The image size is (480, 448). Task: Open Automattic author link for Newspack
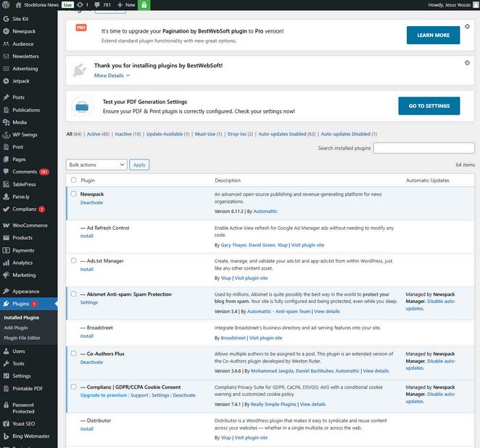pyautogui.click(x=265, y=212)
